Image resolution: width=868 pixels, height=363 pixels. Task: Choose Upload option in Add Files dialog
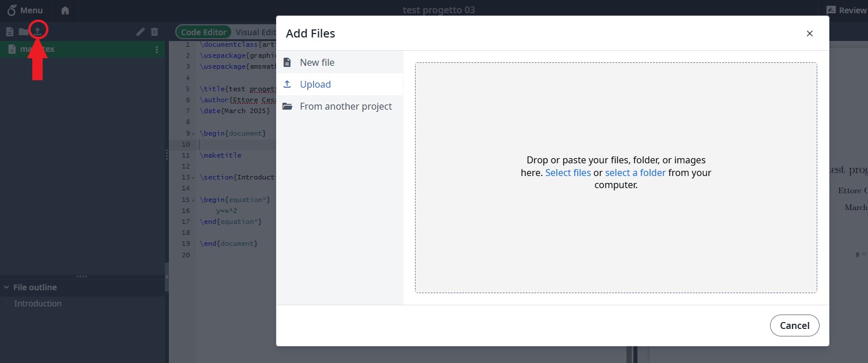coord(339,84)
